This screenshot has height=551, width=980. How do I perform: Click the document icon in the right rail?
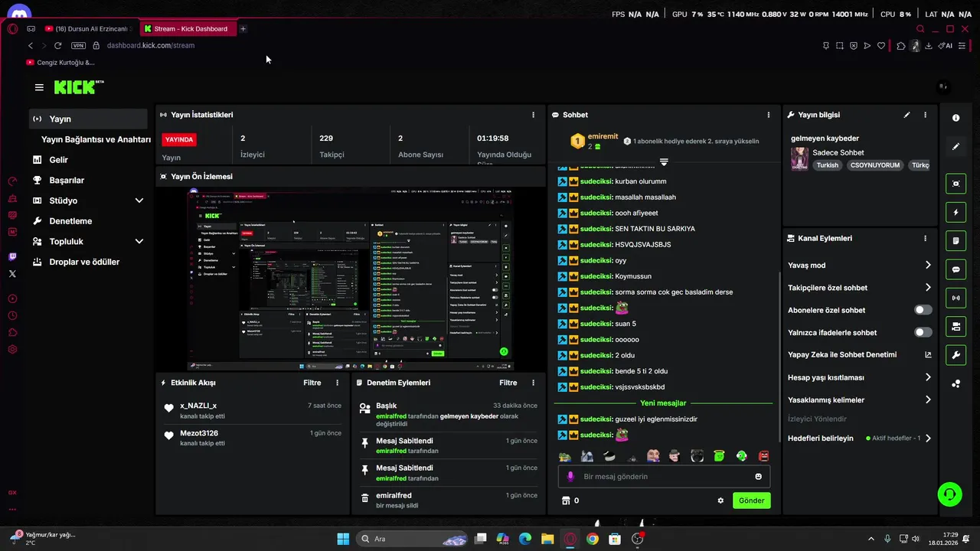pyautogui.click(x=955, y=241)
